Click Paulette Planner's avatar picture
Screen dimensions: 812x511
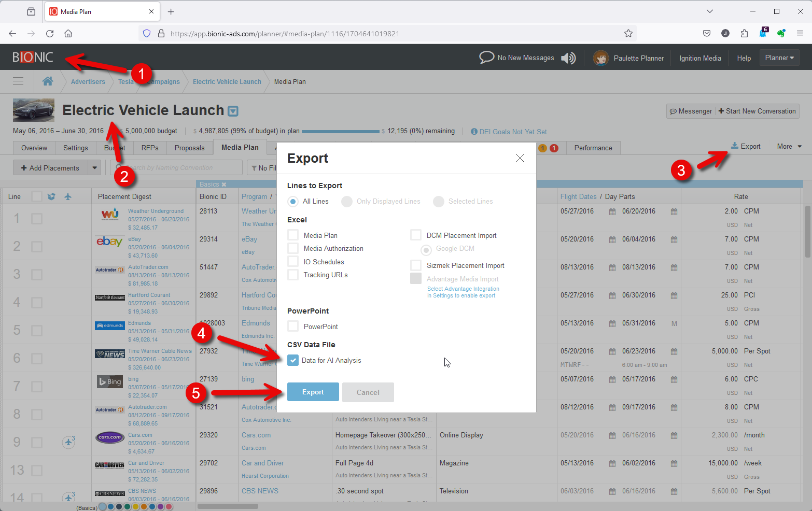[x=600, y=58]
